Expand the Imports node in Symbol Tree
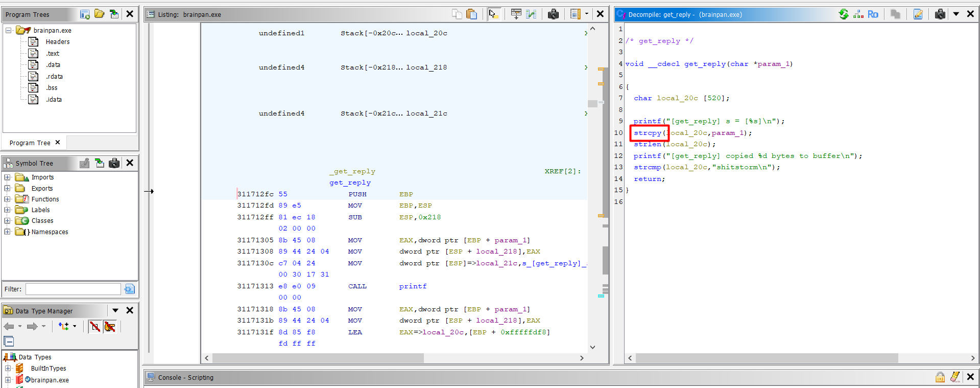The width and height of the screenshot is (980, 388). pyautogui.click(x=8, y=177)
